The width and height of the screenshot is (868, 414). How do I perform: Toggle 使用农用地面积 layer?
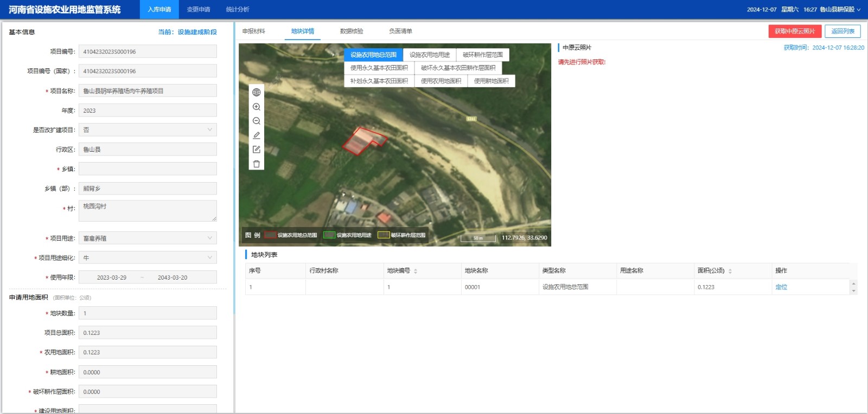tap(441, 81)
